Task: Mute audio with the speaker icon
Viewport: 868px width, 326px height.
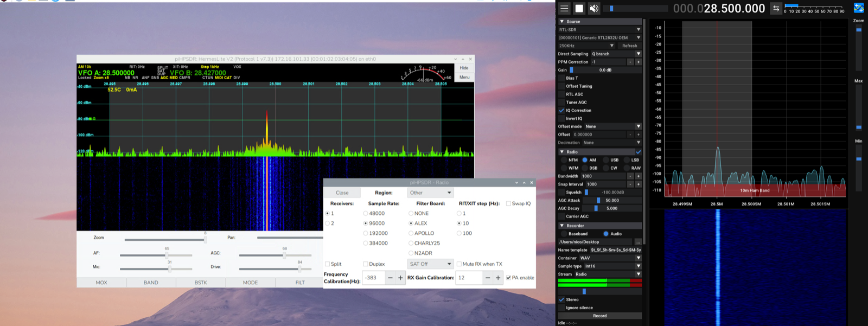Action: 594,8
